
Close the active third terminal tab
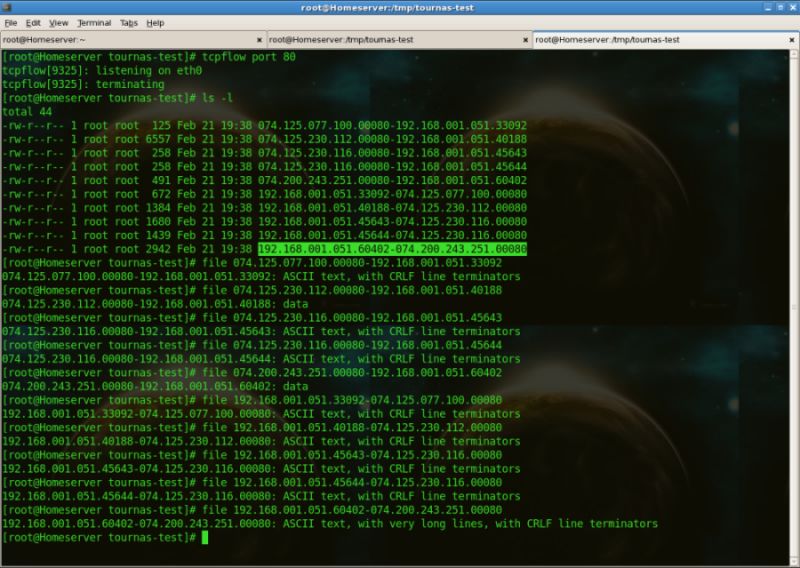tap(792, 40)
